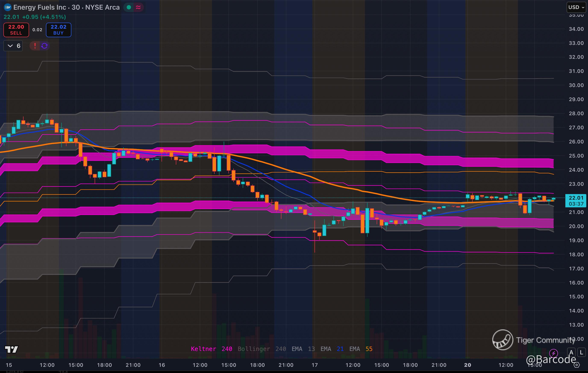Click the Keltner 240 indicator label
The image size is (588, 373).
click(x=211, y=349)
